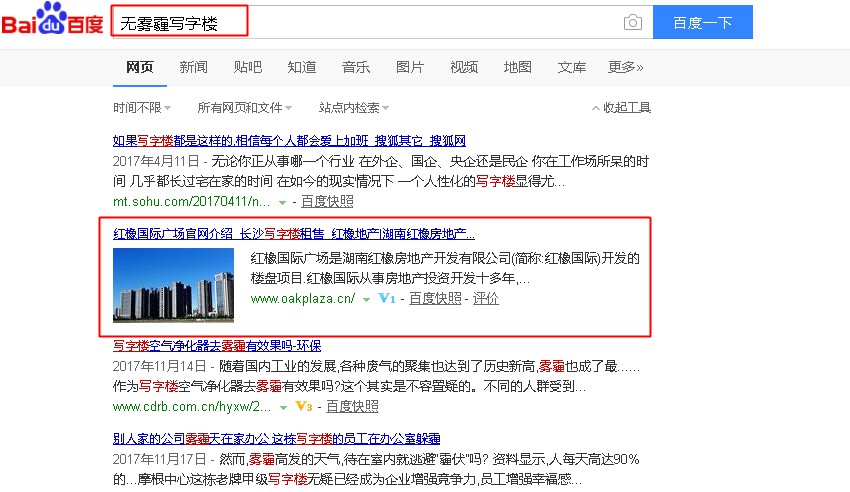Click 评价 link under oakplaza result
Viewport: 850px width, 492px height.
(x=485, y=298)
